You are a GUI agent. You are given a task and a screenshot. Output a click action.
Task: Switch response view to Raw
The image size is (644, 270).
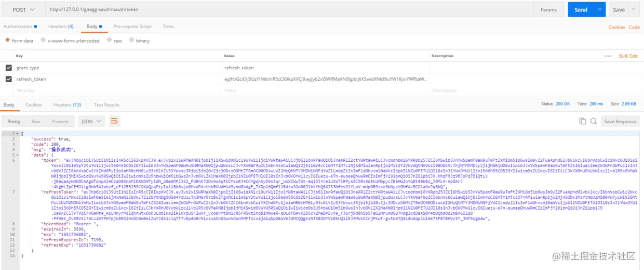coord(36,121)
